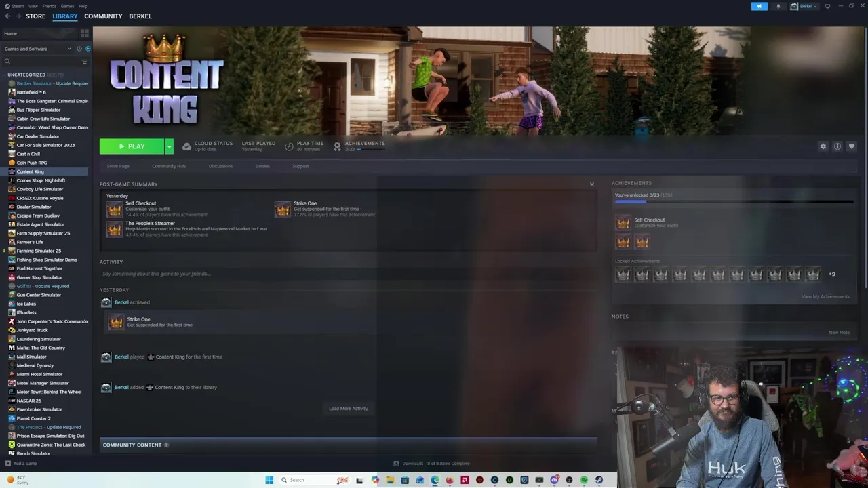Open Microsoft Edge from taskbar

click(x=435, y=480)
